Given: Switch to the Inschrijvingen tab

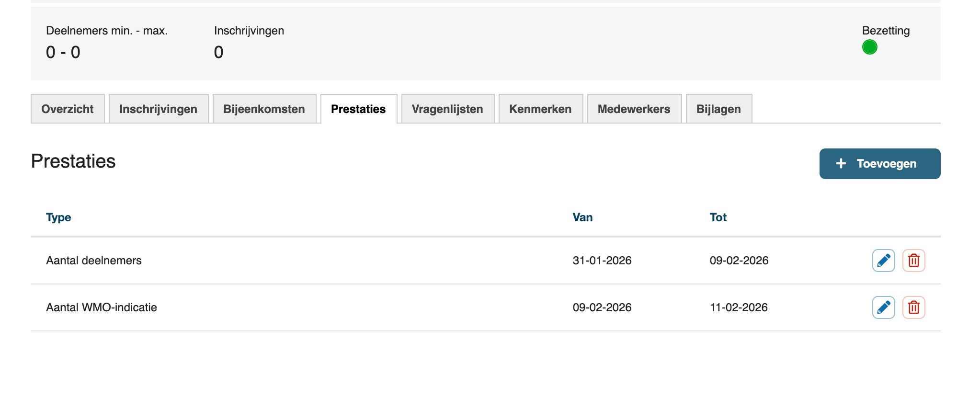Looking at the screenshot, I should pyautogui.click(x=158, y=109).
